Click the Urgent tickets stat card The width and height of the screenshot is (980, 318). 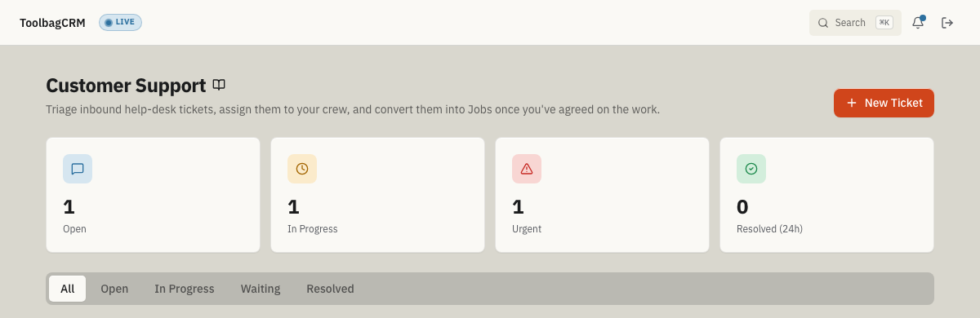602,195
